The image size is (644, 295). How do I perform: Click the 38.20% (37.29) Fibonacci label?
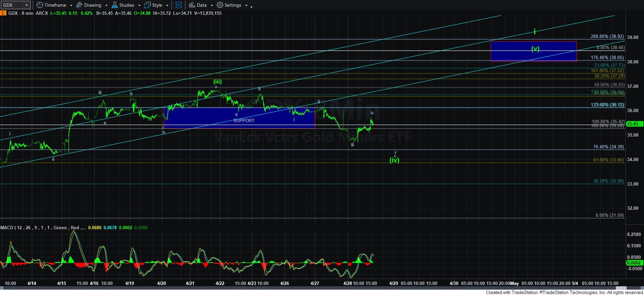[609, 76]
